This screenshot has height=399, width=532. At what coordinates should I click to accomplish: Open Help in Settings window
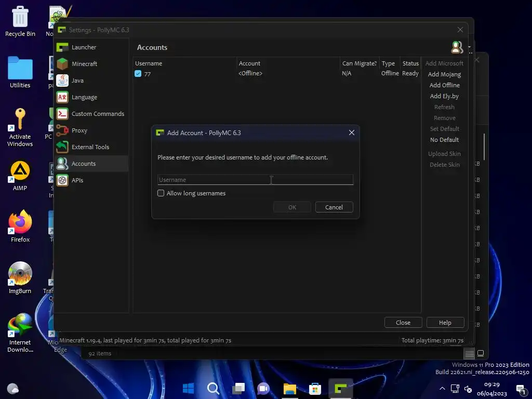coord(445,322)
